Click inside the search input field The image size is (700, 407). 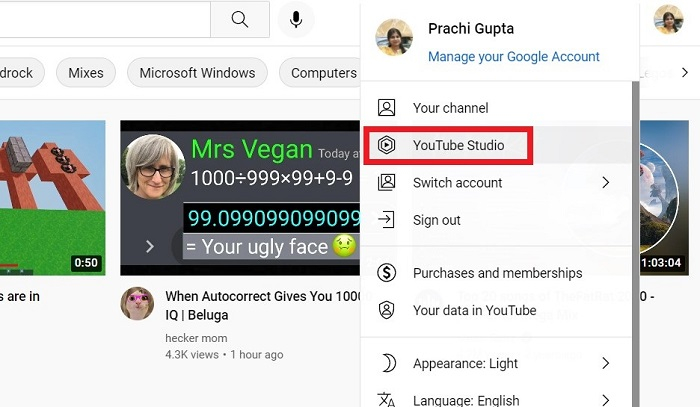105,19
